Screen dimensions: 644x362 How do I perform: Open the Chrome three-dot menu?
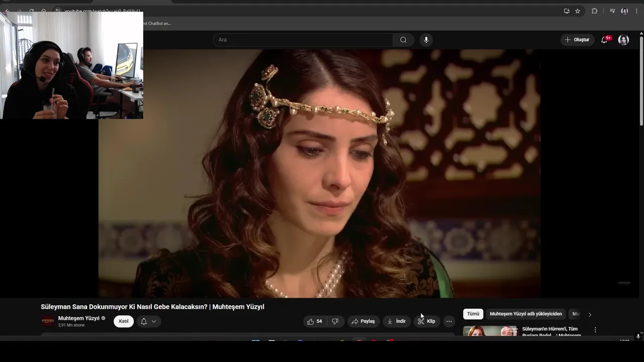(x=636, y=11)
